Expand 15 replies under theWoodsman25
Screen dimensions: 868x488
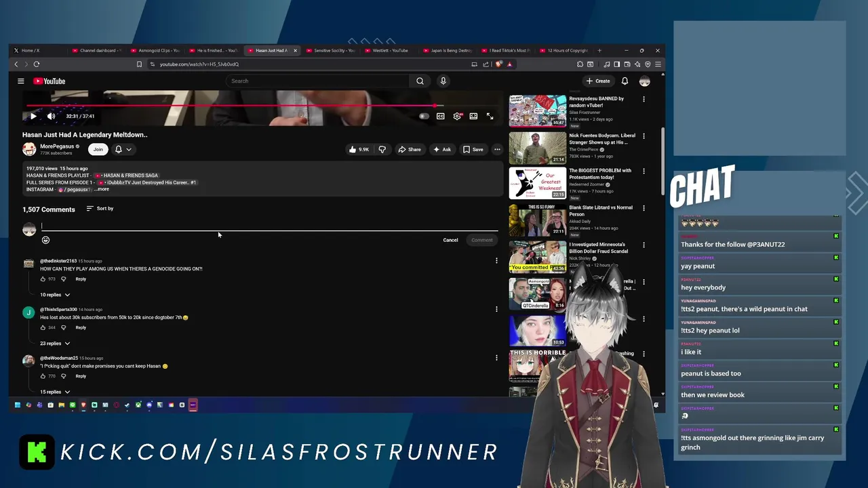(55, 392)
